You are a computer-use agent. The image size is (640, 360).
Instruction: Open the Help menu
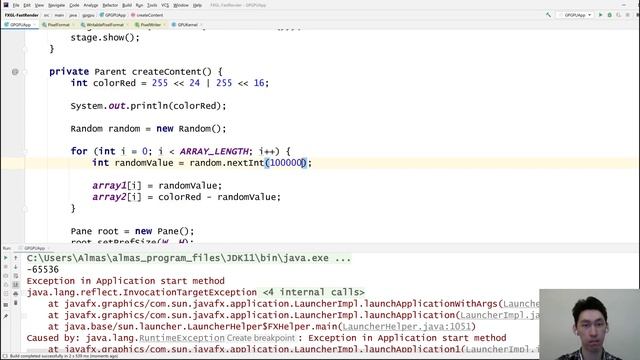pos(197,5)
